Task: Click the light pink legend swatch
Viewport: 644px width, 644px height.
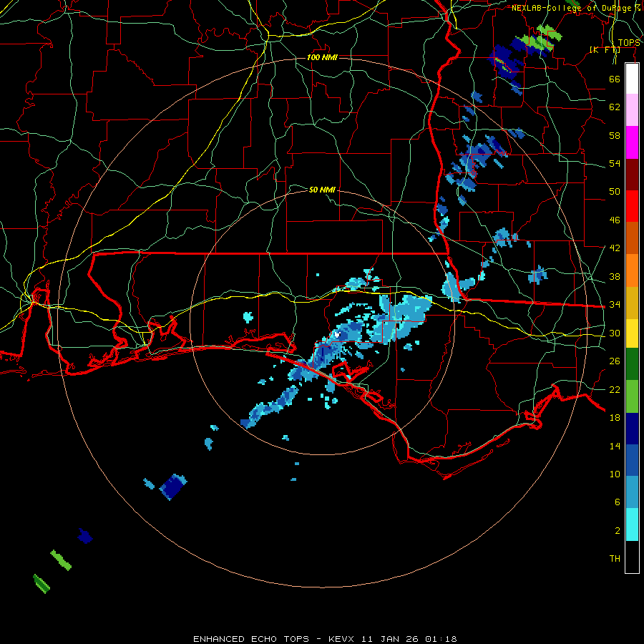Action: (632, 109)
